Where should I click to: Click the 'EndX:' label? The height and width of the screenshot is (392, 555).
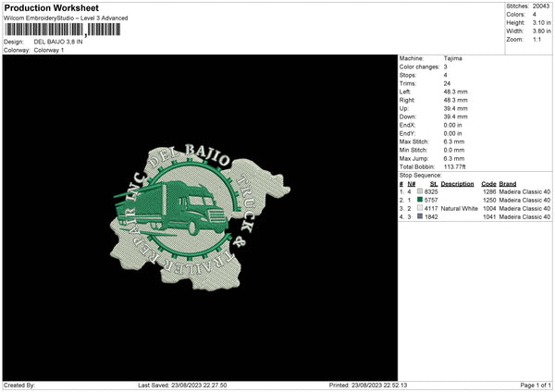tap(407, 125)
